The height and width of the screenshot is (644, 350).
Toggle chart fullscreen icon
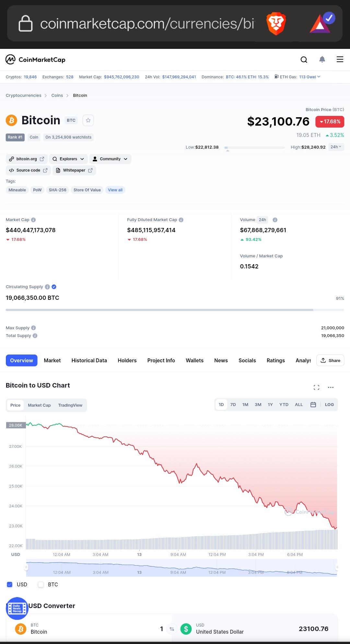[x=317, y=387]
